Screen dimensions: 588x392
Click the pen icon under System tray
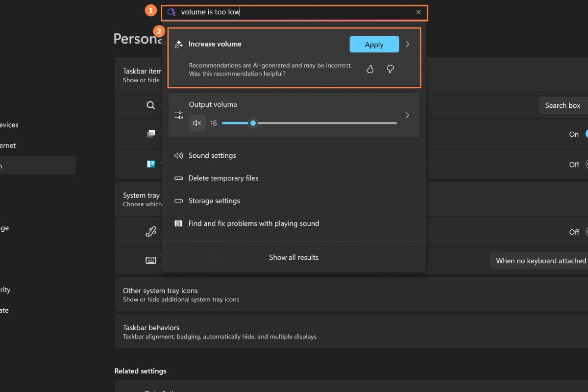(151, 232)
